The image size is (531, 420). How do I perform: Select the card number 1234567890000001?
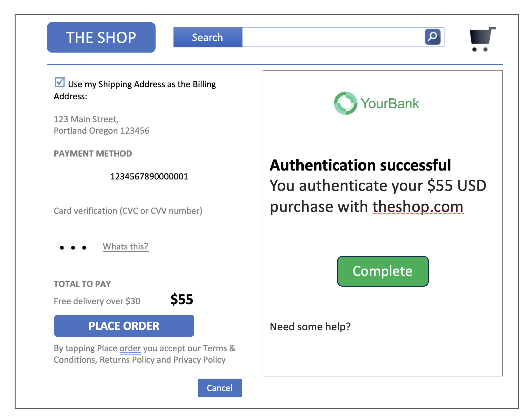tap(149, 177)
